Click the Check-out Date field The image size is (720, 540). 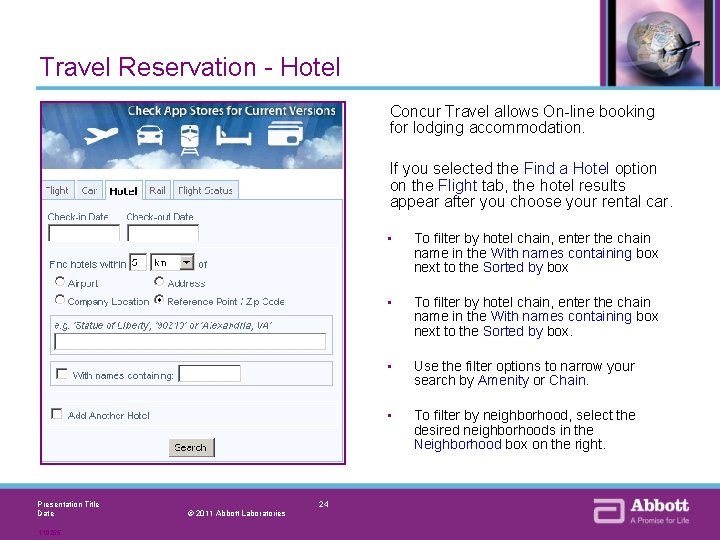tap(163, 233)
